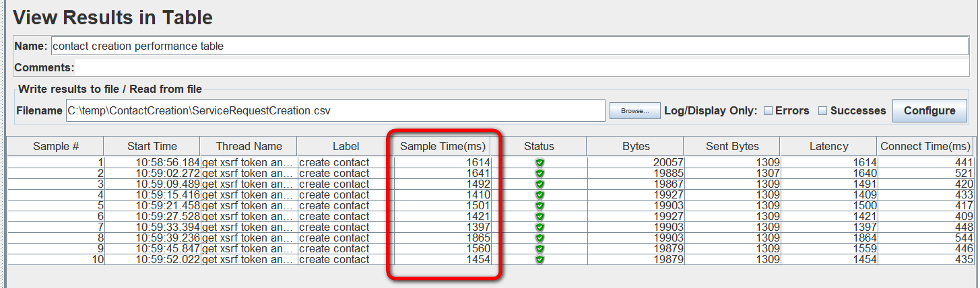
Task: Click the sample time value 1641
Action: click(x=478, y=174)
